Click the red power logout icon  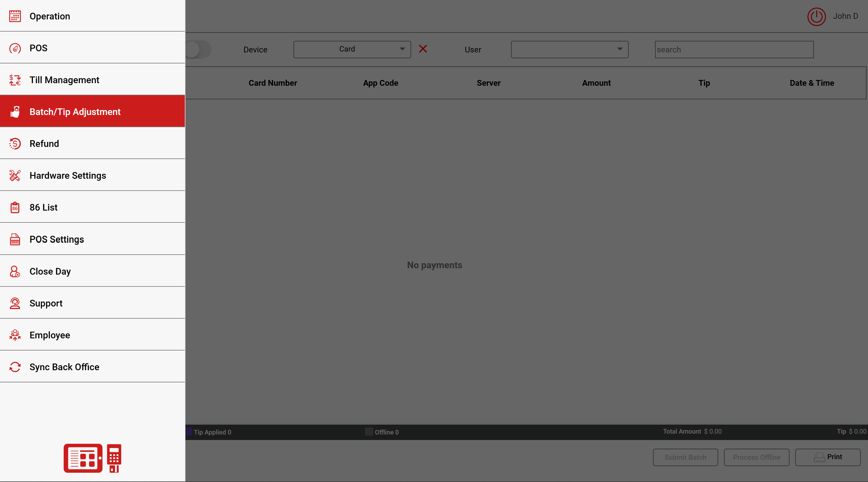coord(816,17)
